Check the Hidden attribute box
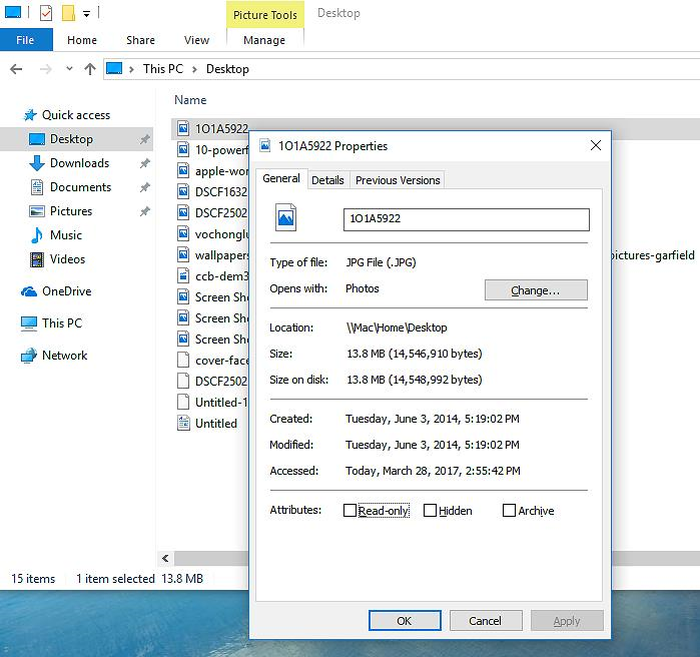 [x=430, y=510]
